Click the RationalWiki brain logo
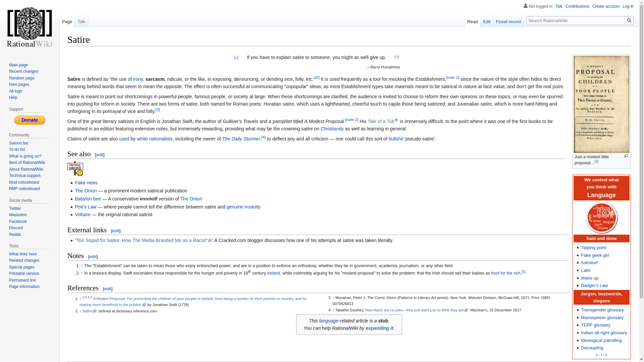This screenshot has width=644, height=362. (x=30, y=27)
